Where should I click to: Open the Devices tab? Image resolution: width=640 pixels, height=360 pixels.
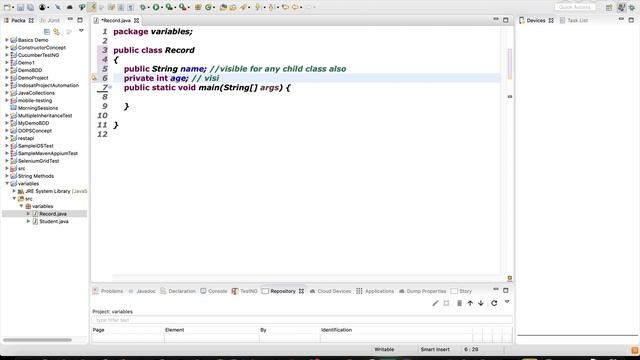pyautogui.click(x=536, y=20)
